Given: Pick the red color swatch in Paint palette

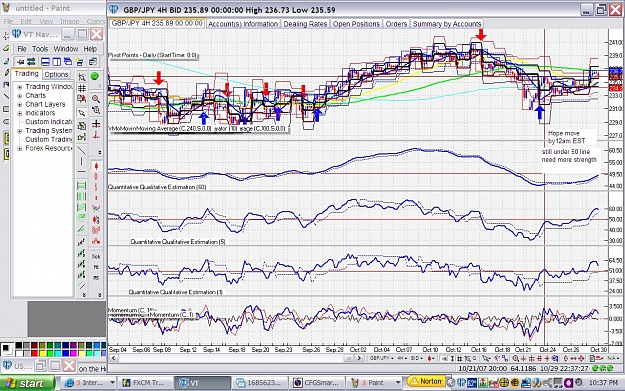Looking at the screenshot, I should coord(34,353).
